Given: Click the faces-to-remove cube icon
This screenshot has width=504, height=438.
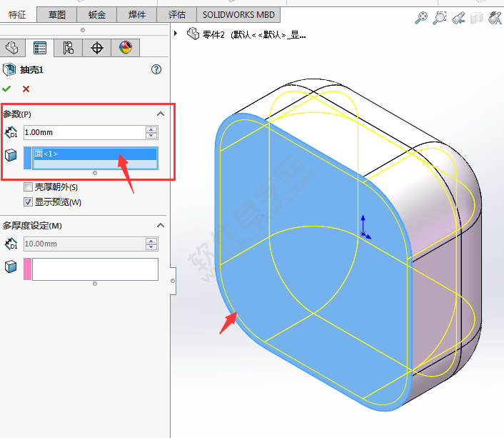Looking at the screenshot, I should point(11,155).
